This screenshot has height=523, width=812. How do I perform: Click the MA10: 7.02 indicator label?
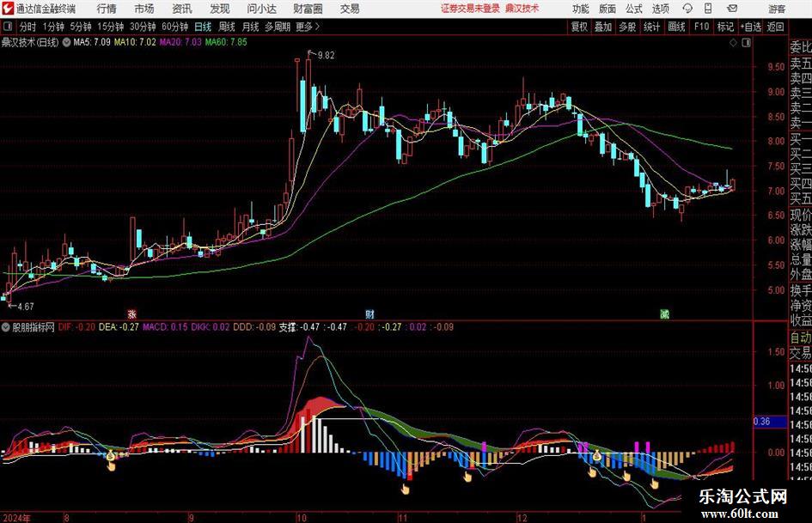(x=135, y=42)
